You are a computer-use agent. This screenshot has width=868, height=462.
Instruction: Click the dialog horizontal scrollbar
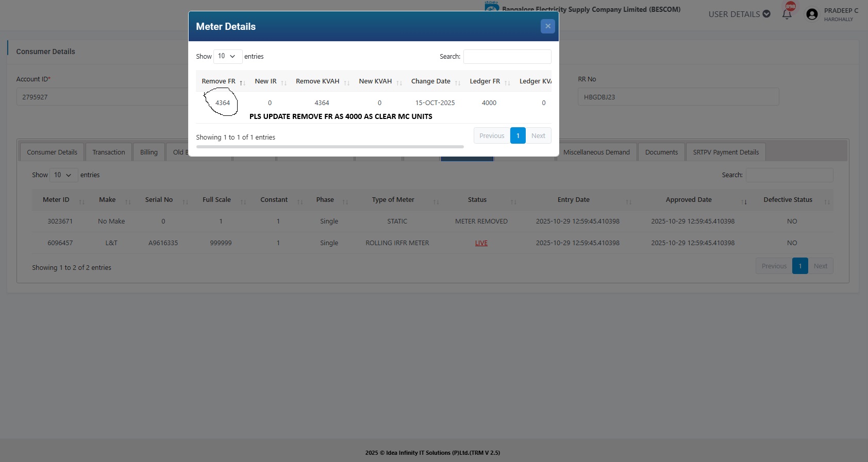click(330, 147)
